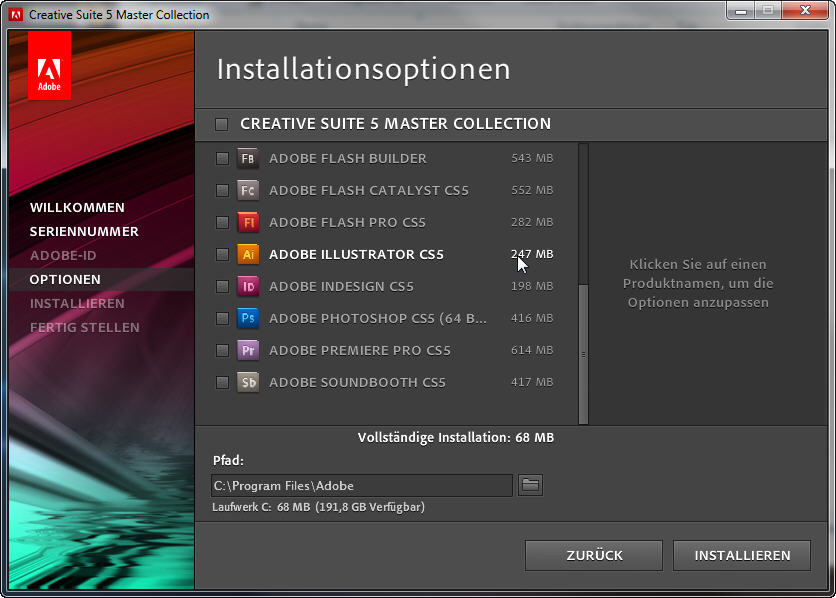The height and width of the screenshot is (598, 836).
Task: Minimize the installer window
Action: (741, 11)
